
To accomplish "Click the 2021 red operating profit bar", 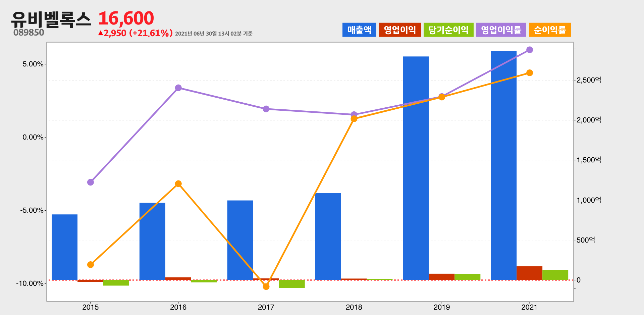I will pos(529,273).
